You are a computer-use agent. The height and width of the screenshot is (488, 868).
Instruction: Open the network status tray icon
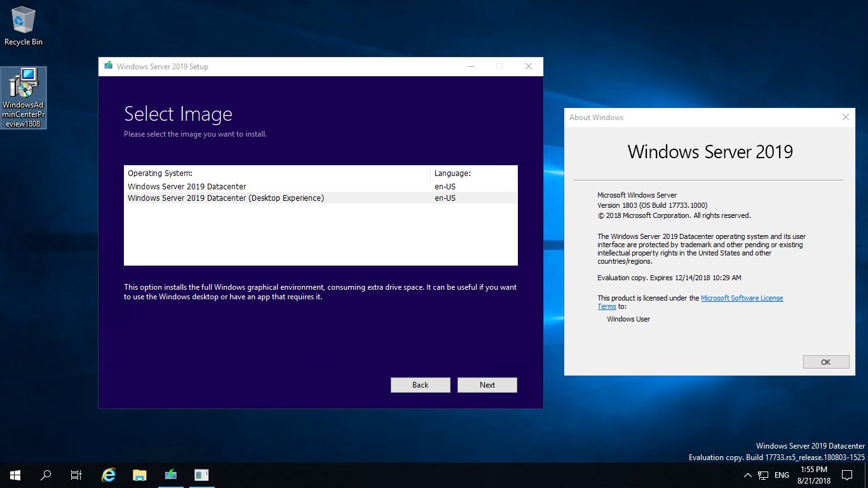(763, 475)
